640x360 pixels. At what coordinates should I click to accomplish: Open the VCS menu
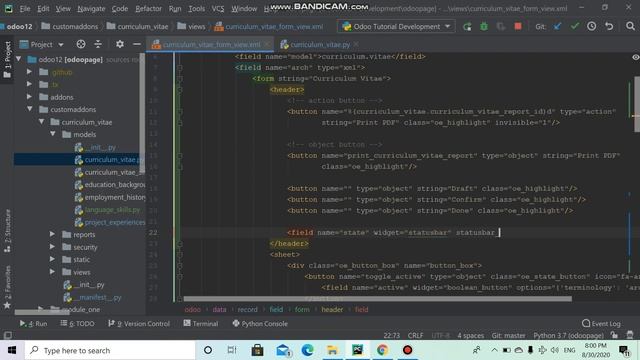(218, 9)
